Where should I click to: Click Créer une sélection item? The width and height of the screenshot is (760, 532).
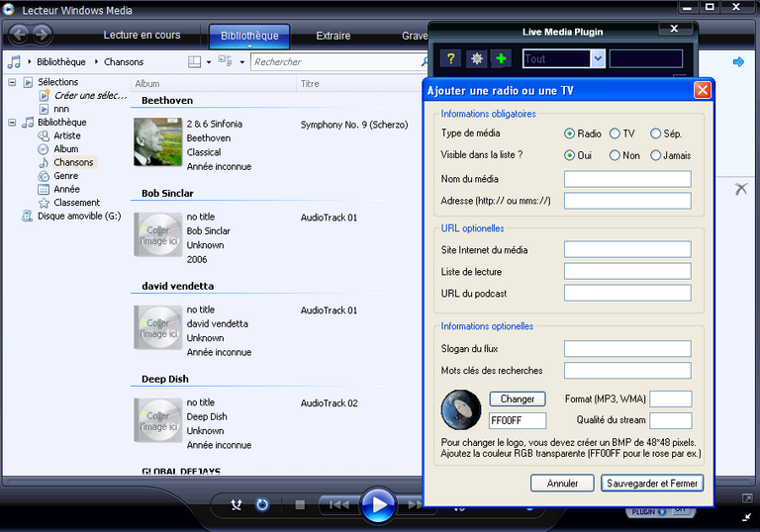[90, 96]
